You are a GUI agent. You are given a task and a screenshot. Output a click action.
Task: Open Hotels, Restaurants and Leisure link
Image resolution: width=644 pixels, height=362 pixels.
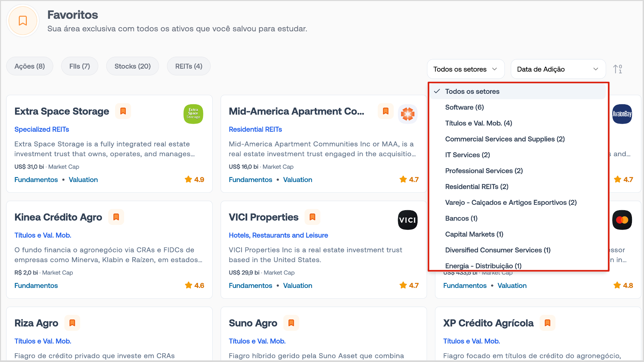pyautogui.click(x=278, y=235)
